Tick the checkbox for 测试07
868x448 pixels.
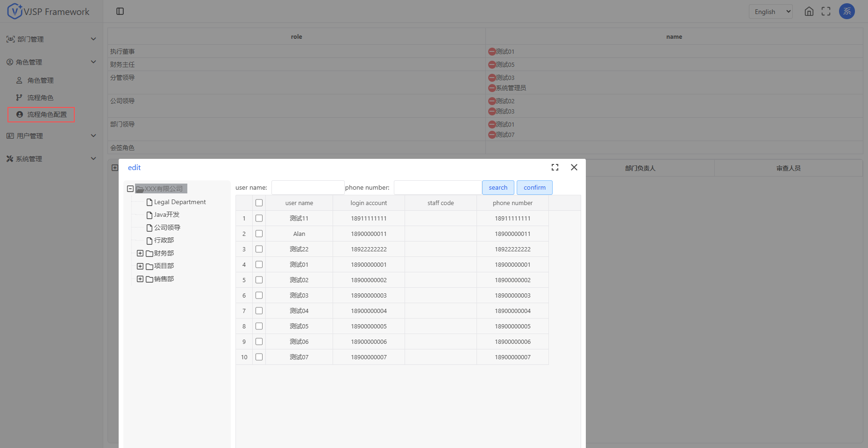259,357
